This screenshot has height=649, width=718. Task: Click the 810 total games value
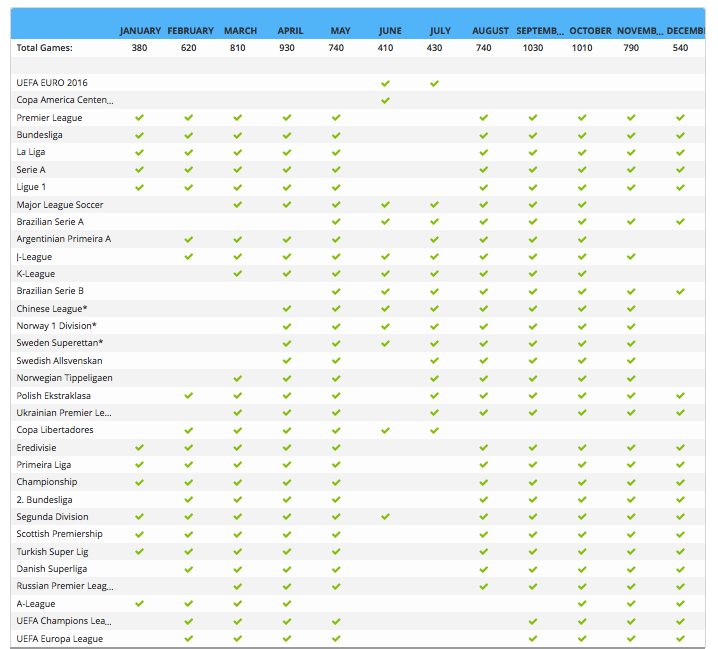coord(238,48)
